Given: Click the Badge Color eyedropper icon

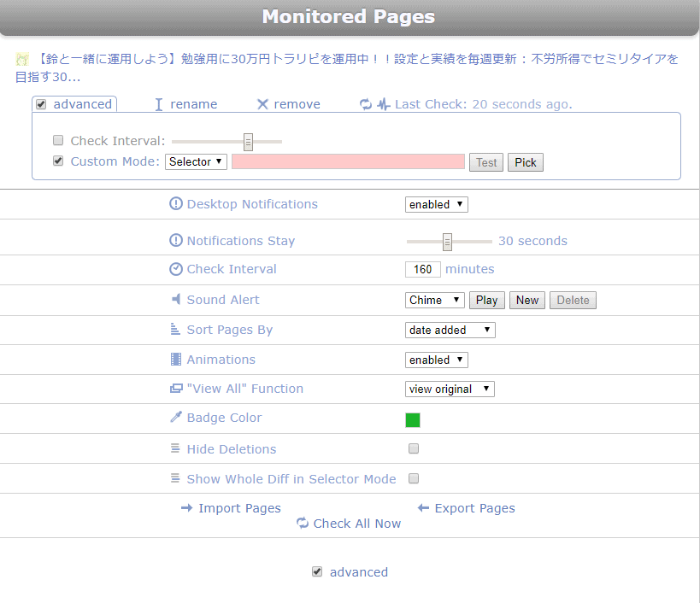Looking at the screenshot, I should pyautogui.click(x=176, y=418).
